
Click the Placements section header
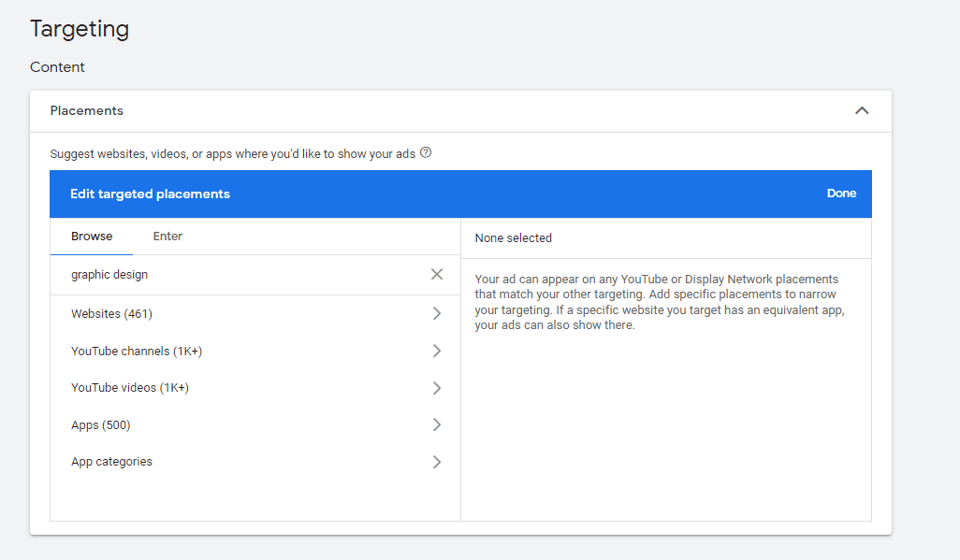(x=86, y=109)
